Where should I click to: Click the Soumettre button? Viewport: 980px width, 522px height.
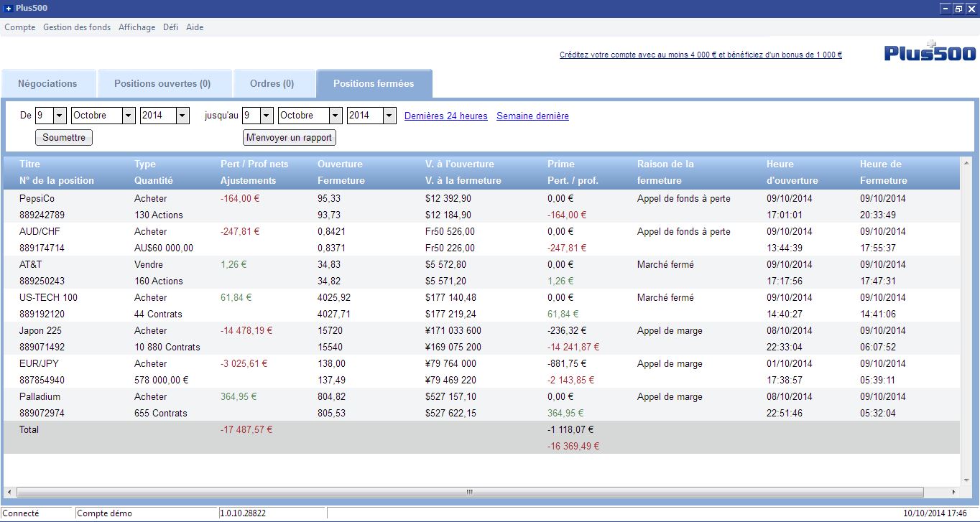(x=64, y=137)
